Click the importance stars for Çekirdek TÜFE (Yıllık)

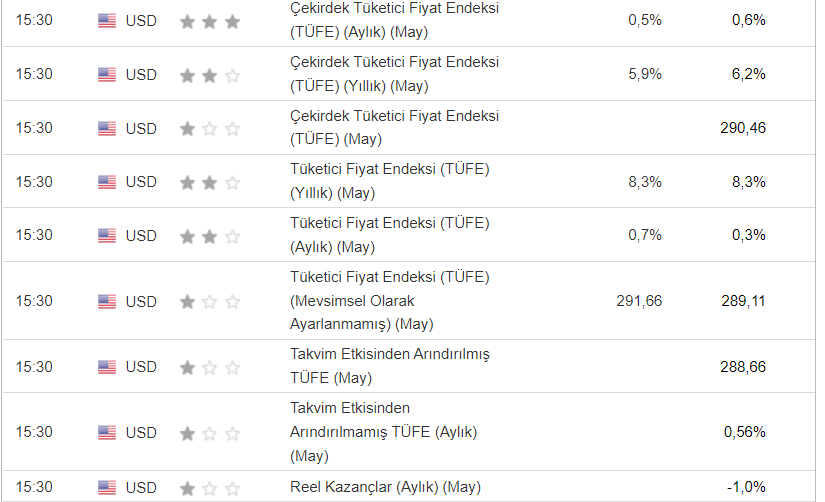click(210, 75)
